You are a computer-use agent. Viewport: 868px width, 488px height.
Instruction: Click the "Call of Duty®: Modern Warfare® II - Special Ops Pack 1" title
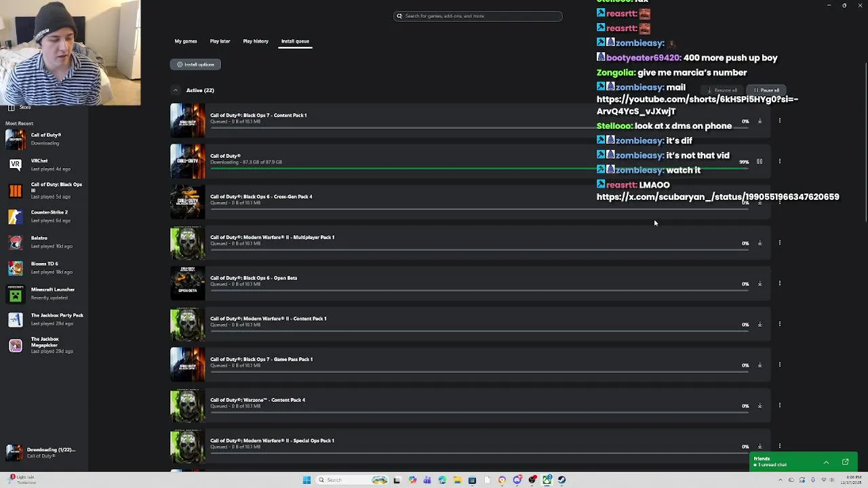click(x=272, y=441)
